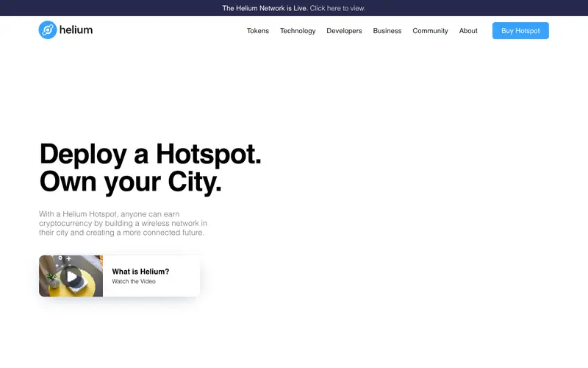Click 'Click here to view' banner link
The height and width of the screenshot is (368, 588).
tap(337, 8)
